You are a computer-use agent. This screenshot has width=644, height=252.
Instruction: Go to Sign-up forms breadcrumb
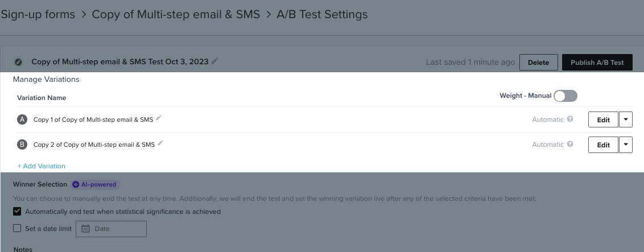pos(38,14)
